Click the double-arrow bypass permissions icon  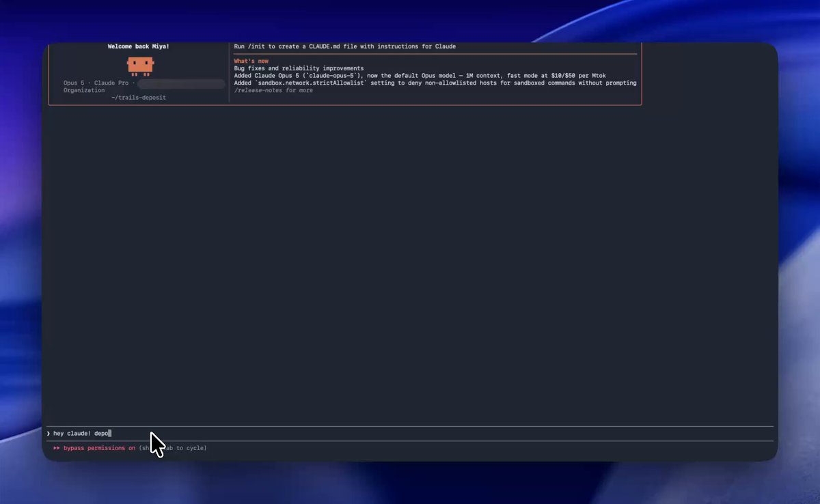[x=57, y=448]
